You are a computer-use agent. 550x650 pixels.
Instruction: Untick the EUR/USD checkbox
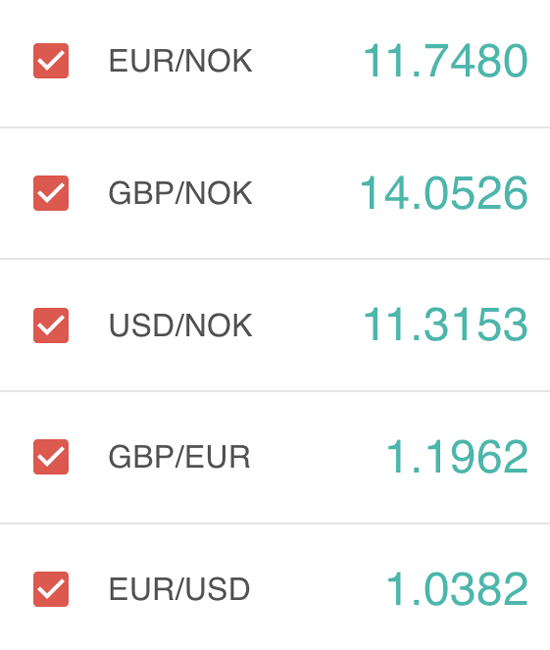pyautogui.click(x=51, y=589)
